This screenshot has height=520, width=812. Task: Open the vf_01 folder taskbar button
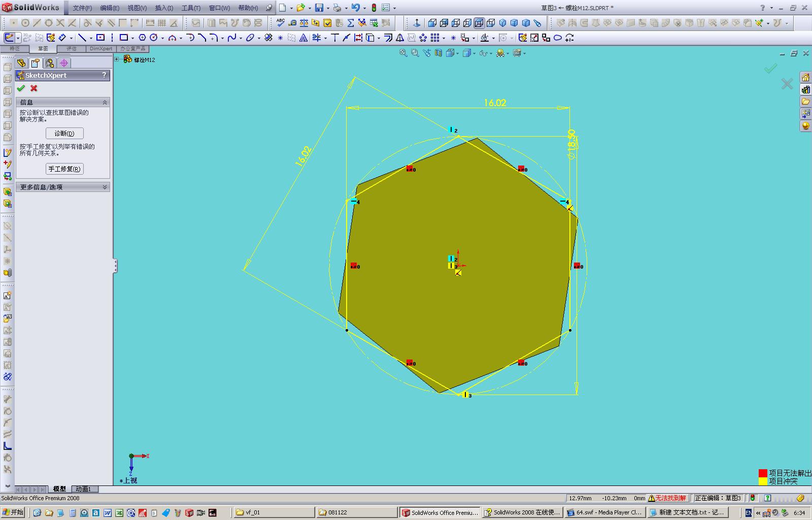[275, 512]
